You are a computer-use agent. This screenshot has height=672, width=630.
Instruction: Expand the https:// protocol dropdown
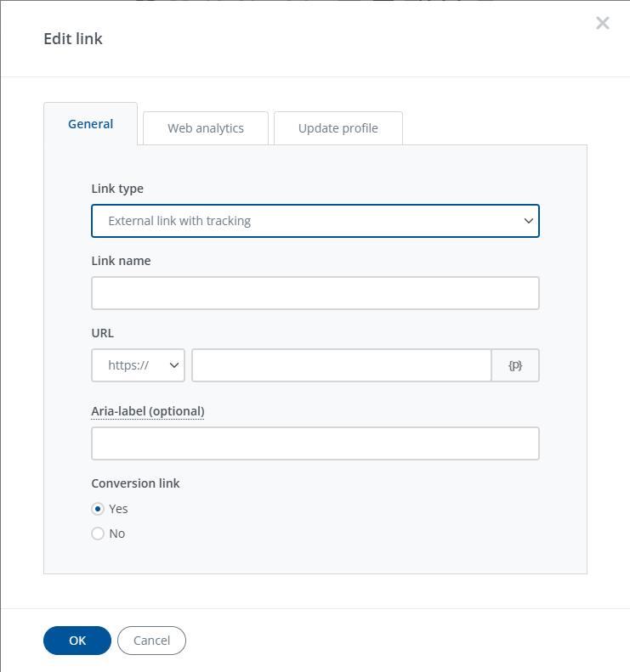[138, 365]
